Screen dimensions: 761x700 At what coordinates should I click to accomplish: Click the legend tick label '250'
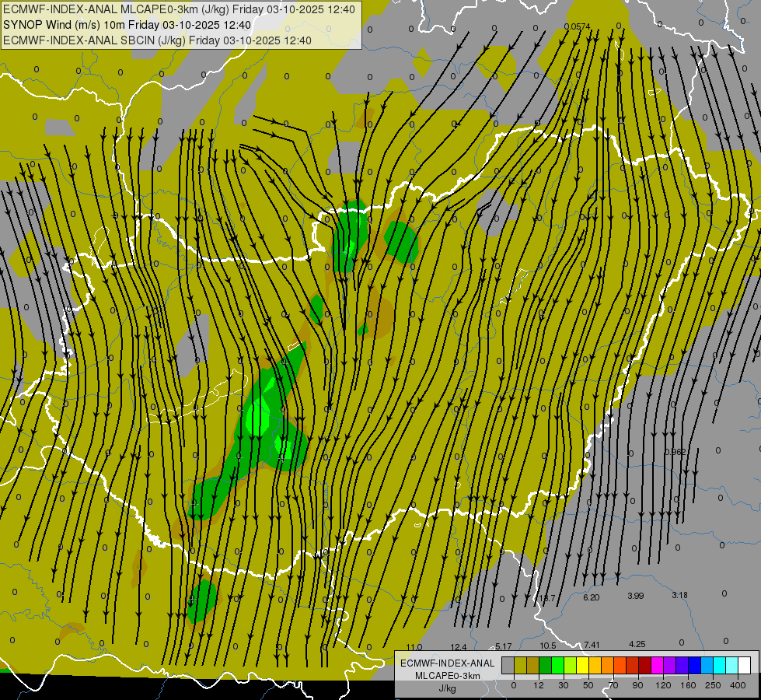(x=713, y=685)
